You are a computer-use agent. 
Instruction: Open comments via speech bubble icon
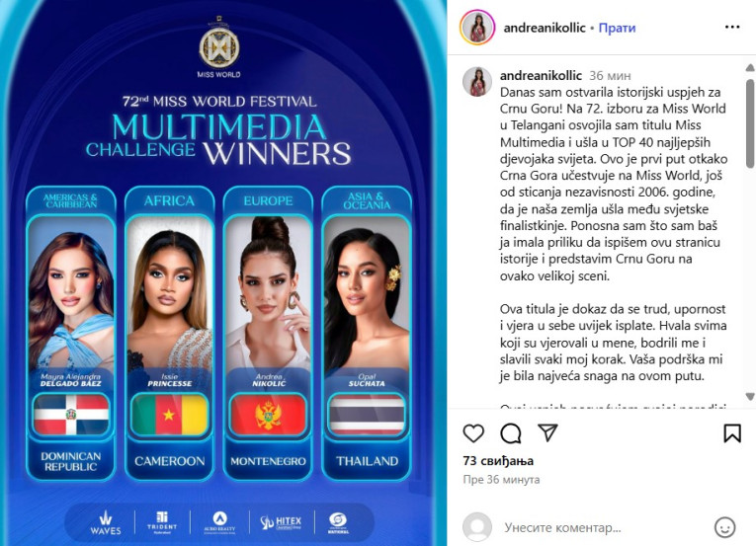point(511,433)
